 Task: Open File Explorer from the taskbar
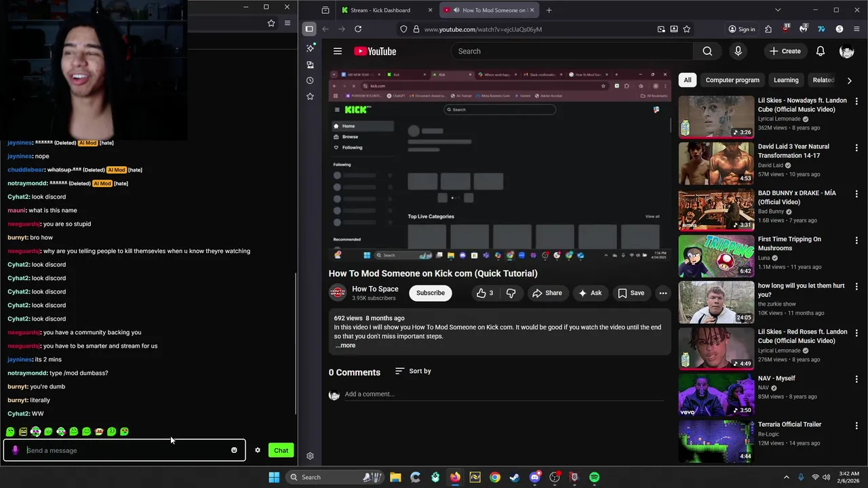point(395,477)
